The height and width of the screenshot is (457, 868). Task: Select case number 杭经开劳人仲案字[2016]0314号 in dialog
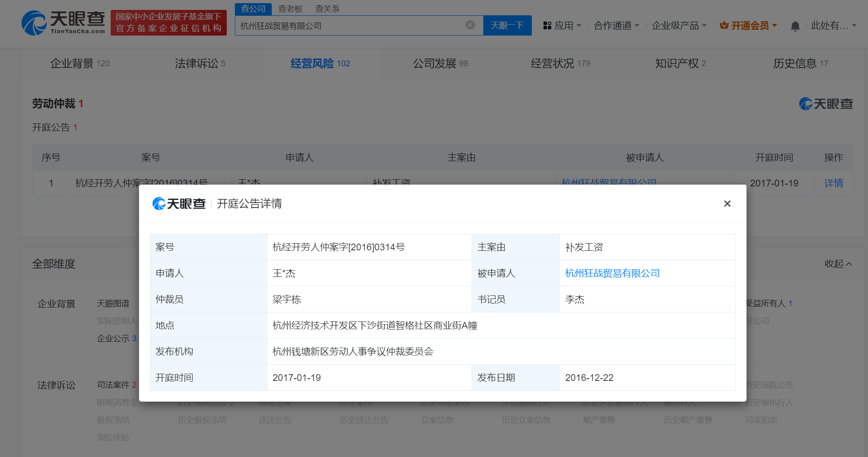[x=338, y=247]
